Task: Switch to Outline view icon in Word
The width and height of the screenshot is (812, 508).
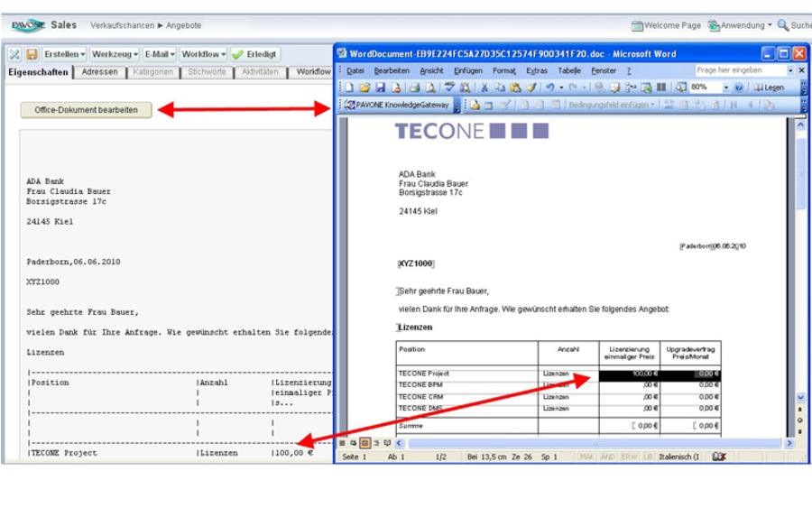Action: 376,443
